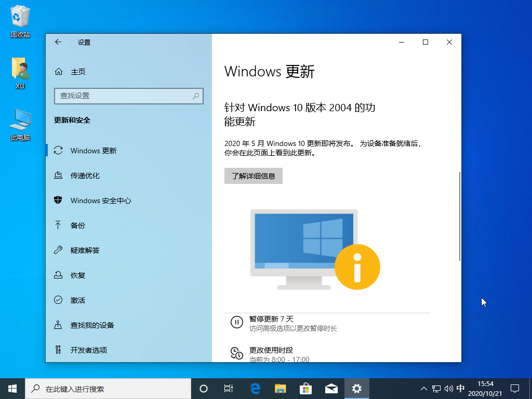532x399 pixels.
Task: Go to 主页 home in Settings
Action: pyautogui.click(x=78, y=72)
